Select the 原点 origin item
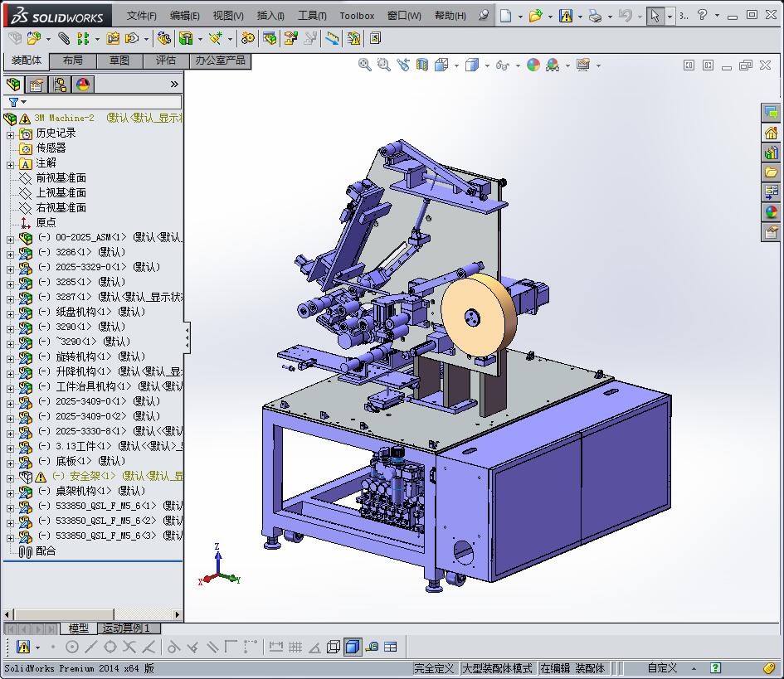Viewport: 784px width, 679px height. [46, 222]
